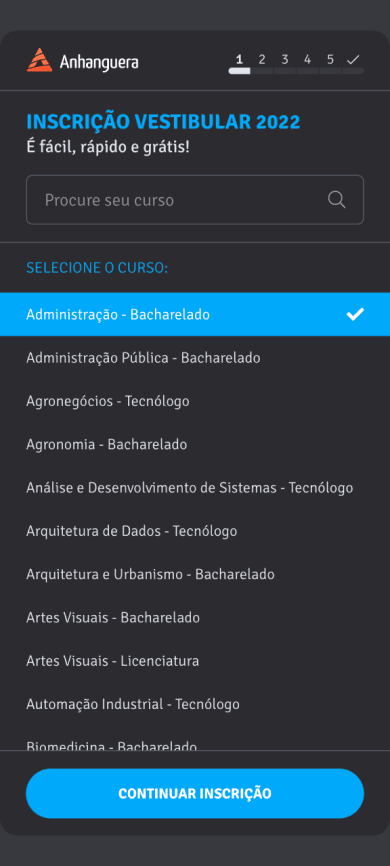Viewport: 390px width, 866px height.
Task: Select Automação Industrial - Tecnólogo
Action: (195, 704)
